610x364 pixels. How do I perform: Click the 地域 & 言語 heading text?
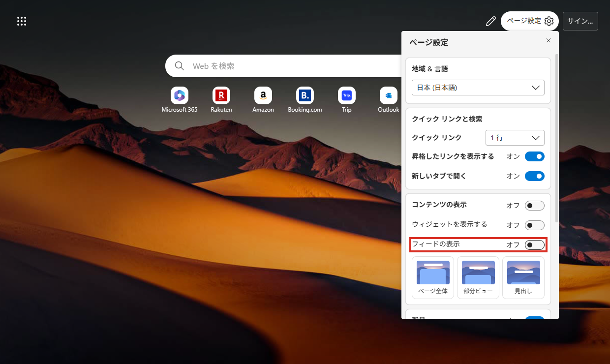[x=430, y=69]
